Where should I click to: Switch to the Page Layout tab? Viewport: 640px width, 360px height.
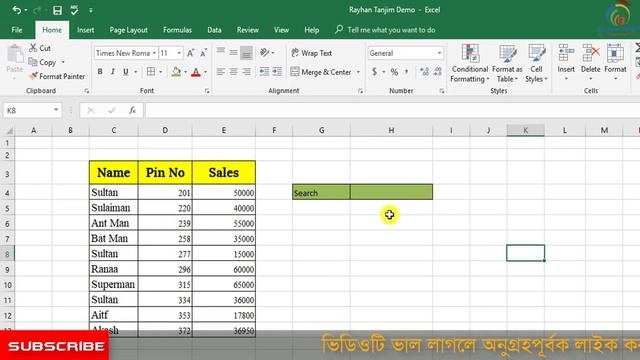pos(128,30)
